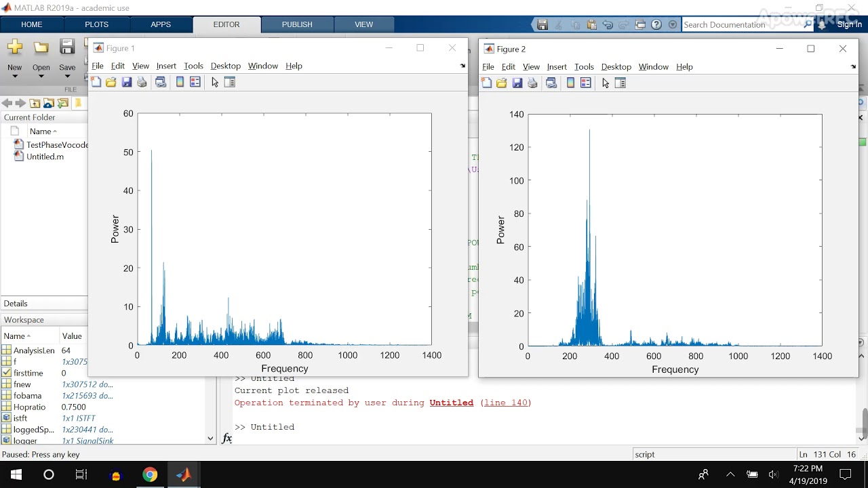The height and width of the screenshot is (488, 868).
Task: Toggle the firsttime logical variable checkbox icon
Action: [x=7, y=373]
